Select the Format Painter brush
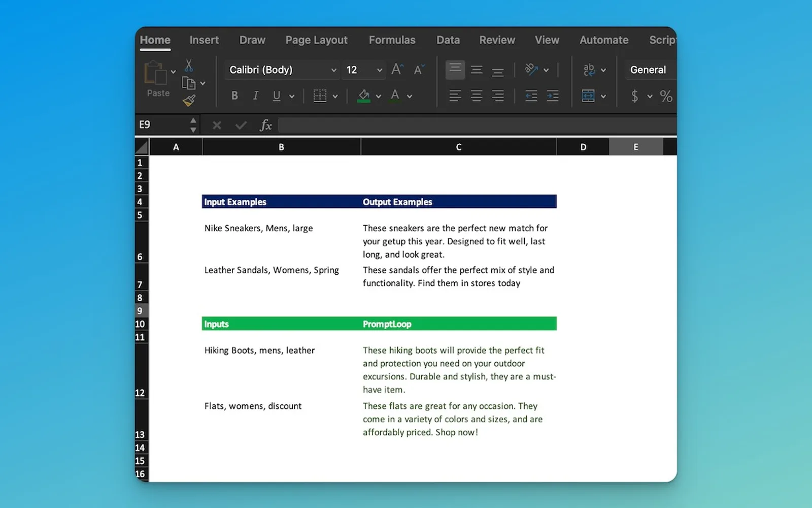Screen dimensions: 812x508 tap(189, 101)
